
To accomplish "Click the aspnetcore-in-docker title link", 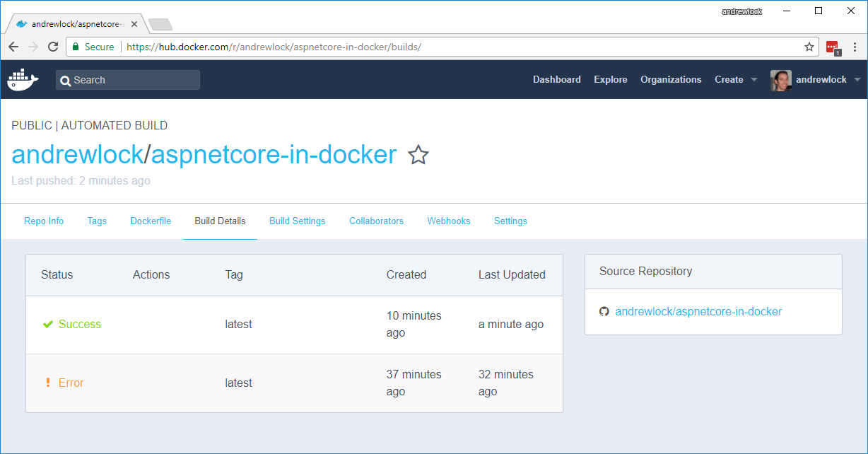I will pyautogui.click(x=274, y=154).
